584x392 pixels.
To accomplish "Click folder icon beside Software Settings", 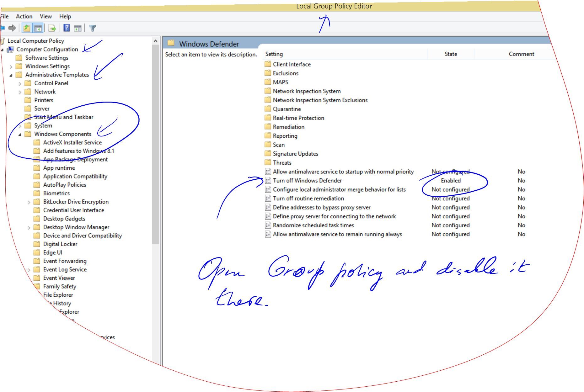I will click(x=19, y=58).
